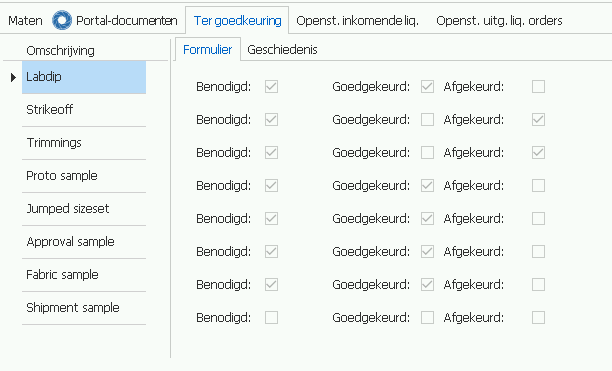The height and width of the screenshot is (371, 612).
Task: Toggle Proto sample Benodigd checkbox
Action: pos(271,185)
